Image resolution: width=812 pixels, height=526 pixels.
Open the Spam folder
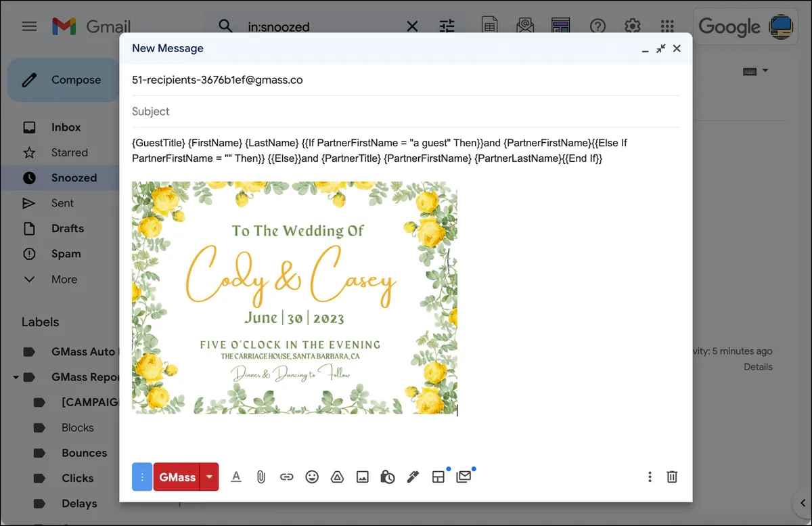[66, 254]
